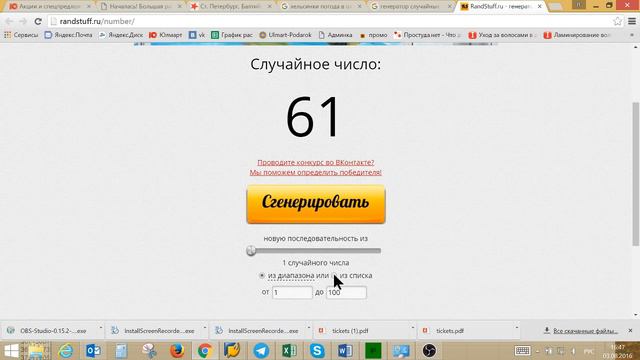Click the browser back arrow

[x=9, y=21]
